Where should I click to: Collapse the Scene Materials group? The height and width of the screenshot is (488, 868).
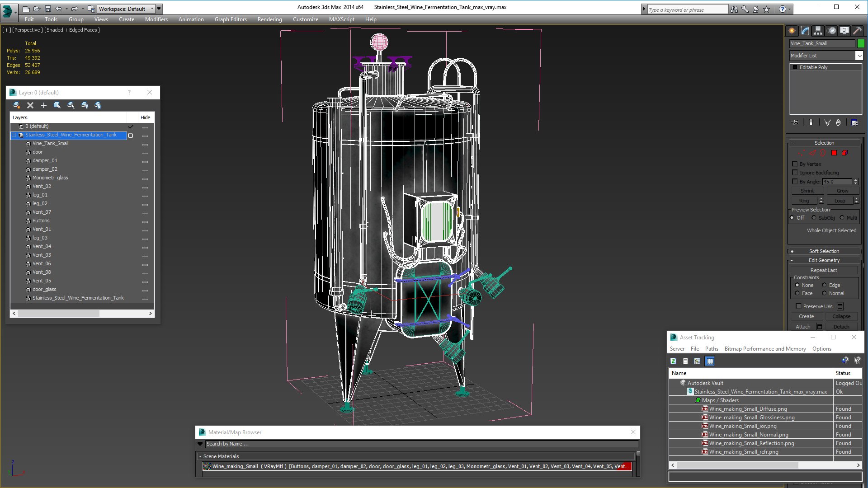tap(200, 457)
